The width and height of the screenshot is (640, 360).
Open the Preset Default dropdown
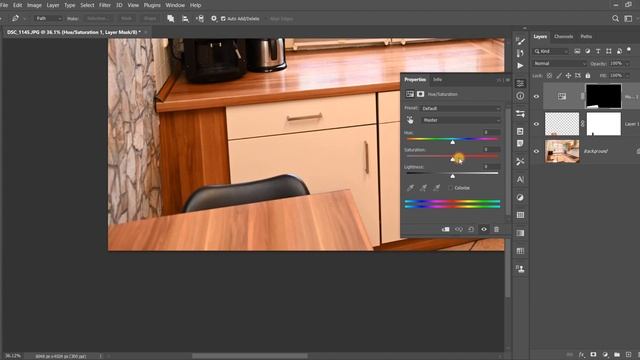[460, 108]
